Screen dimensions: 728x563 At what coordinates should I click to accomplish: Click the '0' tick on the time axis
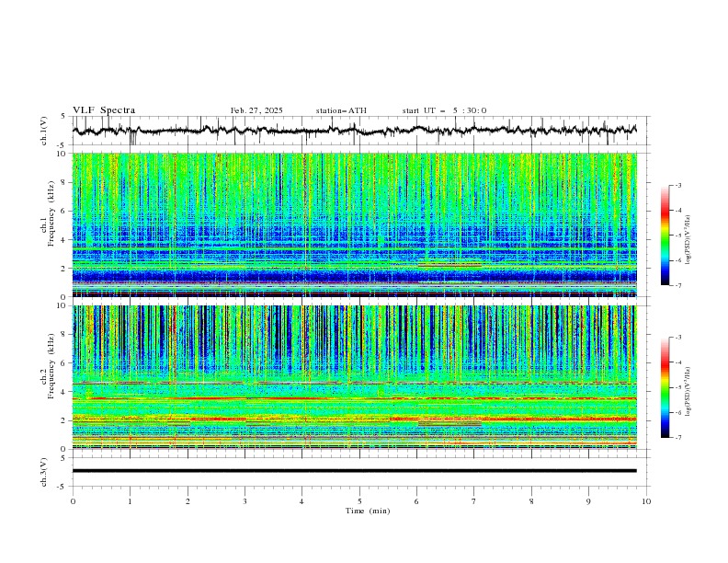(x=73, y=501)
